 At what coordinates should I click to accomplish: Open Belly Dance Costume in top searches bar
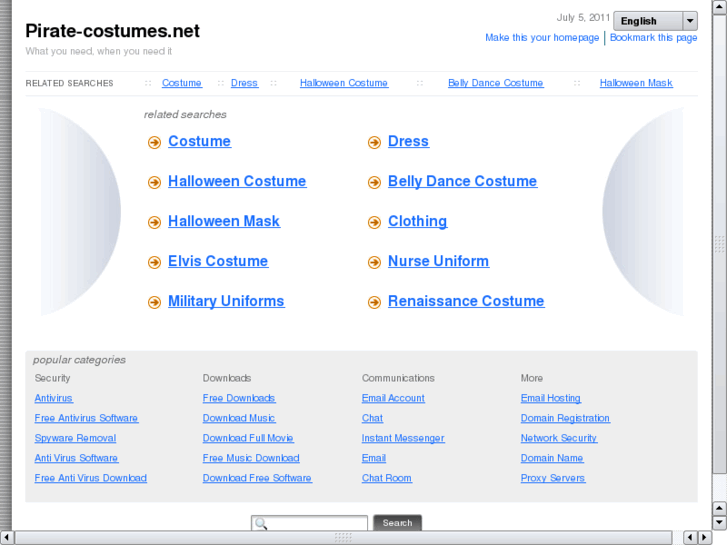[x=496, y=83]
